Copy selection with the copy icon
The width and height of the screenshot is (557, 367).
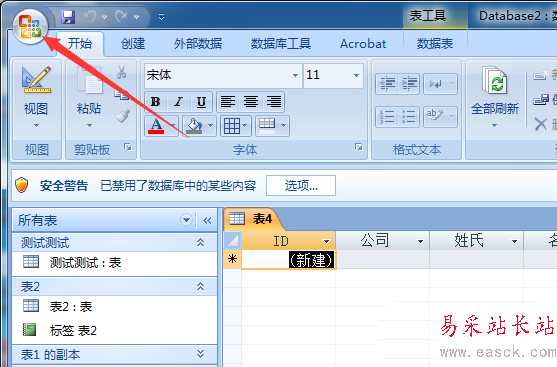pyautogui.click(x=121, y=94)
